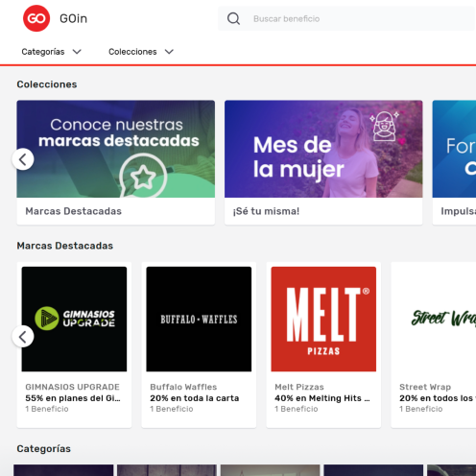This screenshot has height=476, width=476.
Task: Click the previous arrow in Colecciones carousel
Action: pyautogui.click(x=23, y=159)
